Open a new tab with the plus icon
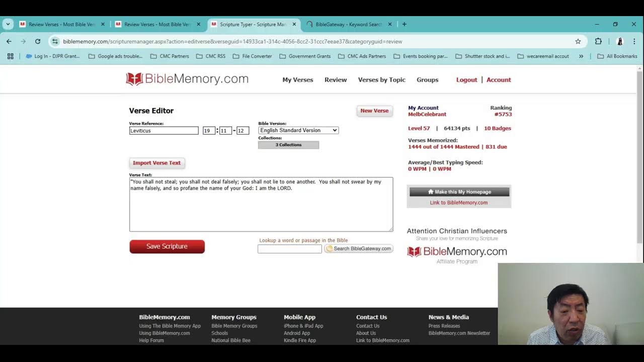 404,24
